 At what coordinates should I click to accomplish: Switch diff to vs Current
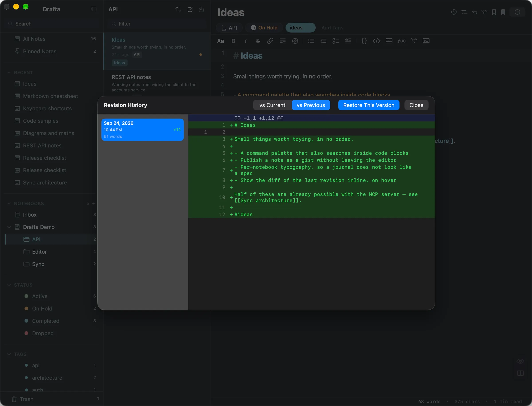(272, 105)
